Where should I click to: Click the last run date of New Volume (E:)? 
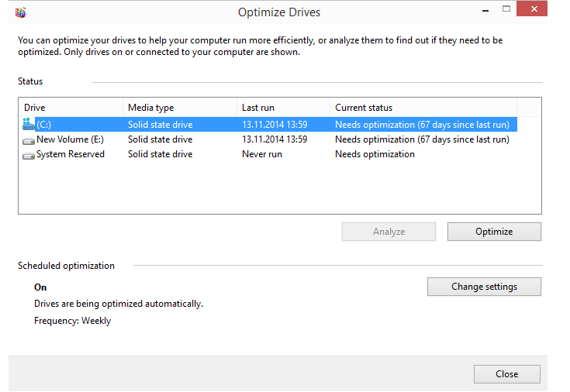pyautogui.click(x=275, y=139)
